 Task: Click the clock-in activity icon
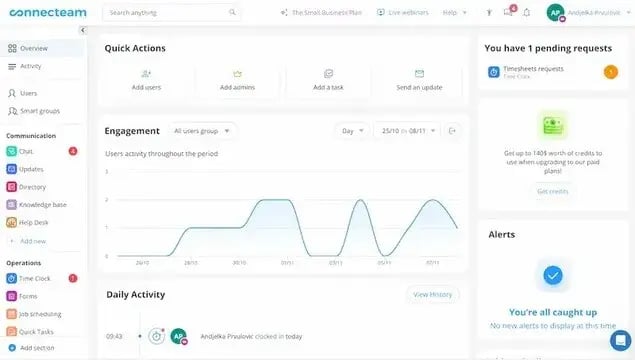click(156, 336)
